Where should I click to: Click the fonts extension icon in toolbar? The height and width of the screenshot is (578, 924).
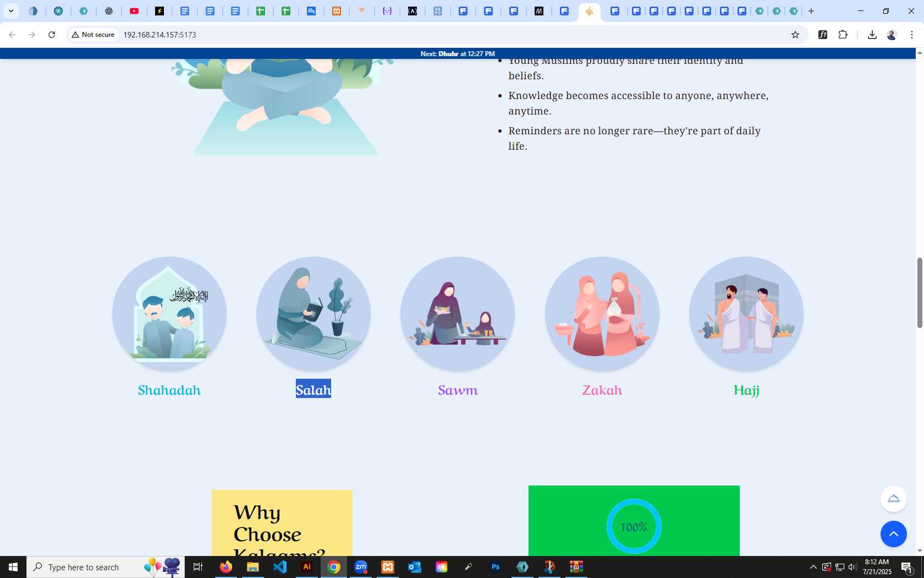tap(823, 35)
